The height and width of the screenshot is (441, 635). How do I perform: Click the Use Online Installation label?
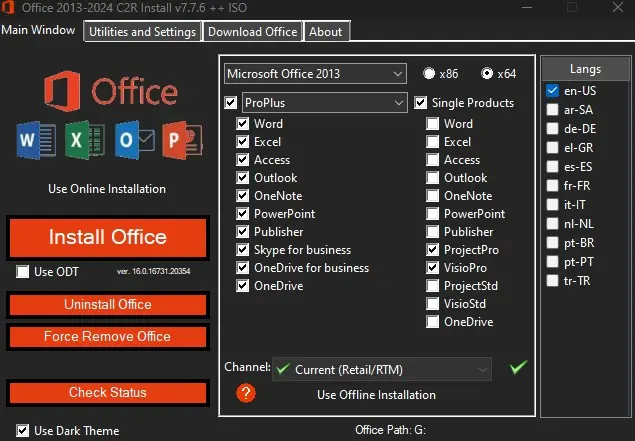(x=107, y=189)
